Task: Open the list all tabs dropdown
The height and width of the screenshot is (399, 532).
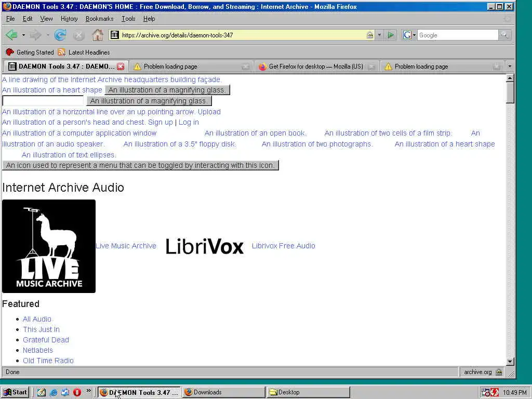Action: click(510, 66)
